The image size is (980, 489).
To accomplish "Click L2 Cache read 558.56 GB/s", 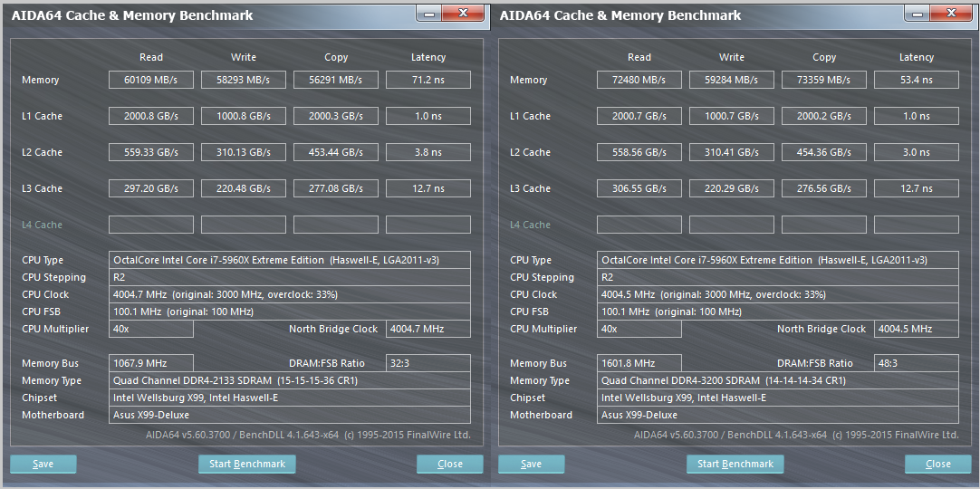I will (639, 152).
